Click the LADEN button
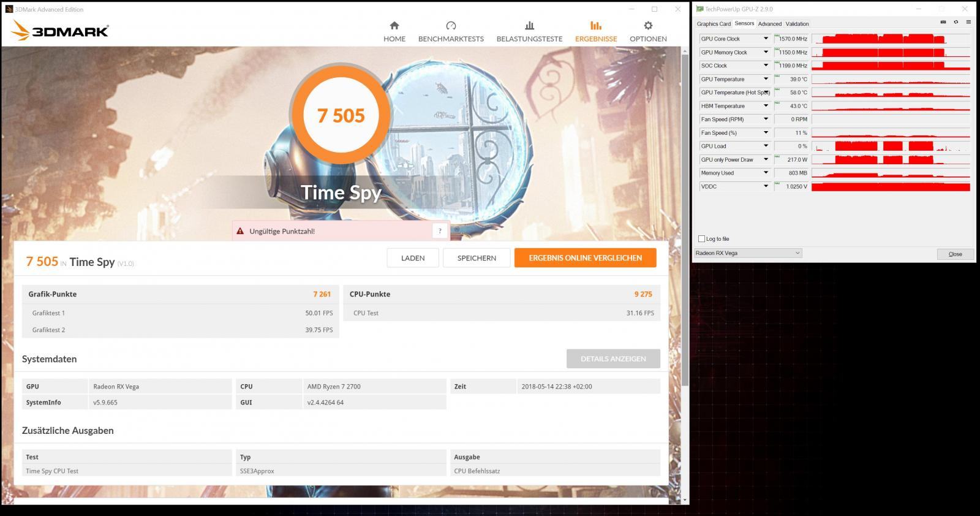Image resolution: width=980 pixels, height=516 pixels. [x=413, y=258]
